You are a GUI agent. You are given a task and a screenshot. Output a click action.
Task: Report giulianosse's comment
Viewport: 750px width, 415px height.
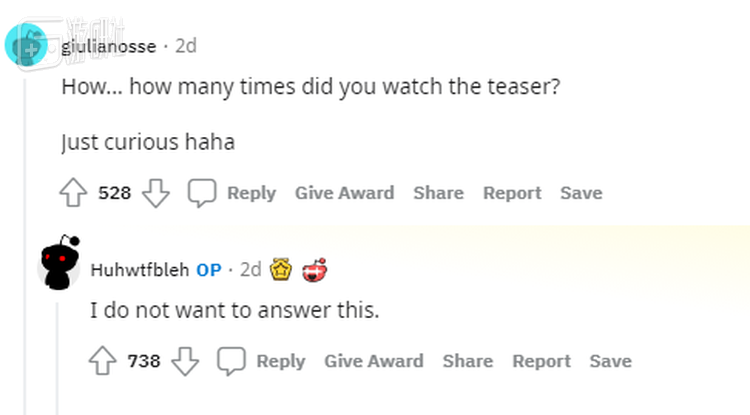coord(511,193)
